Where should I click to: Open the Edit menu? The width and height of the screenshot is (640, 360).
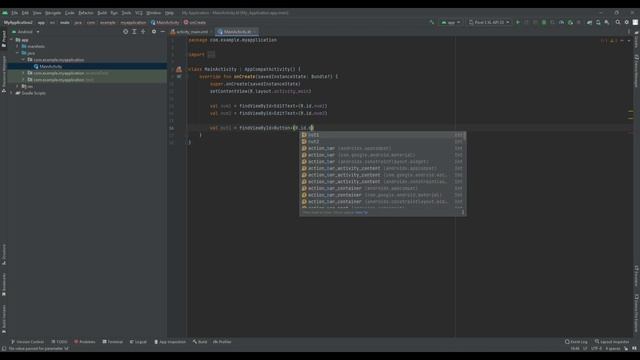[25, 13]
